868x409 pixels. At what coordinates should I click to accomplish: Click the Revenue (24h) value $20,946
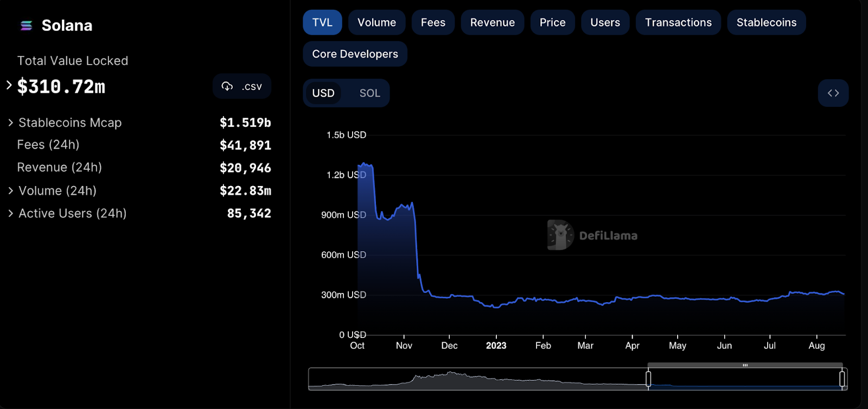pos(245,168)
